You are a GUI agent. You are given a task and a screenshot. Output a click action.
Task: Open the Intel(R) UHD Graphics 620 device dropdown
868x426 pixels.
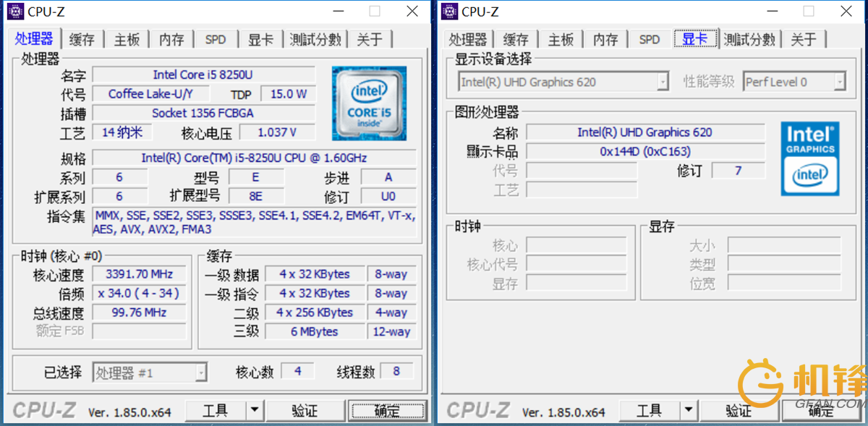pyautogui.click(x=663, y=82)
